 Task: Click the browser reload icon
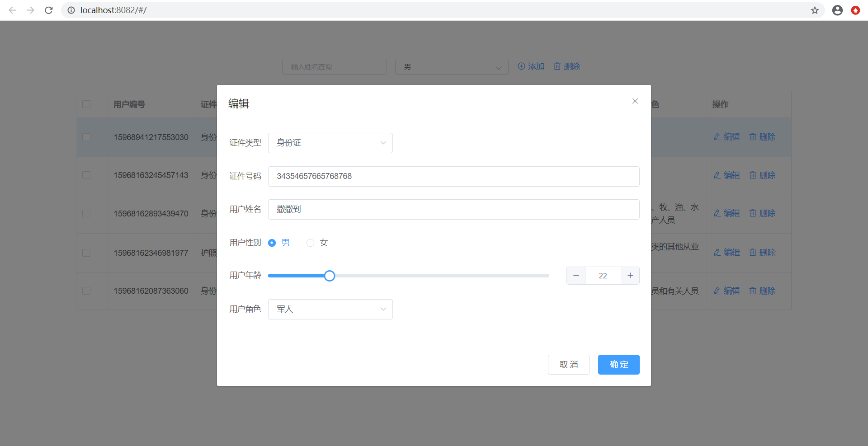pos(49,10)
